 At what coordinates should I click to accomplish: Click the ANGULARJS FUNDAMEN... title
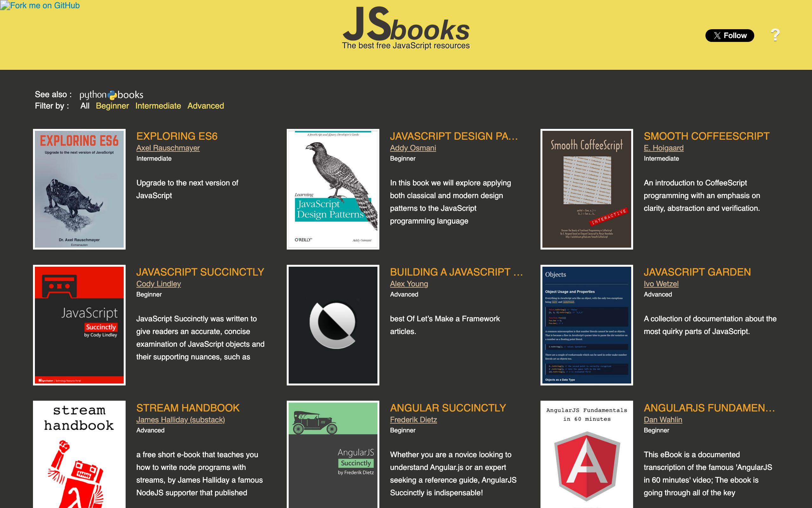(709, 408)
